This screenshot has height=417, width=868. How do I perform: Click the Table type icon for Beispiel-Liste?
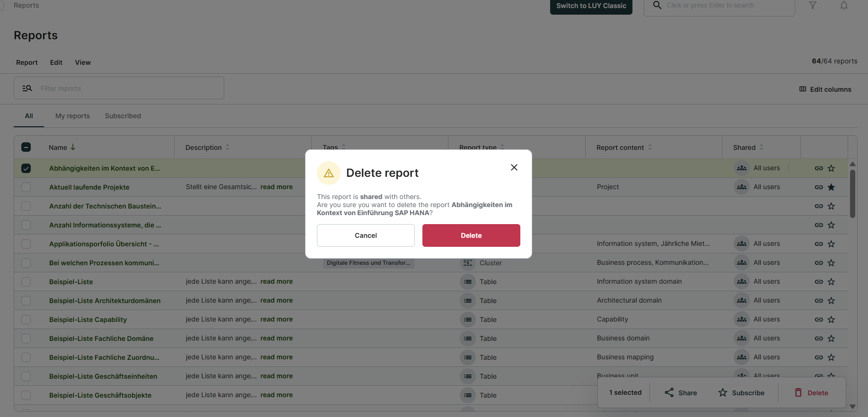tap(468, 282)
